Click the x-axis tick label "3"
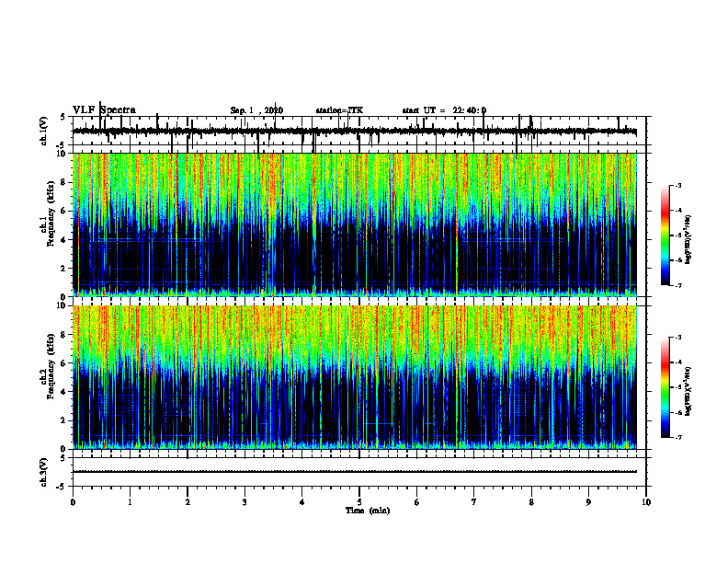Screen dimensions: 728x563 [245, 502]
